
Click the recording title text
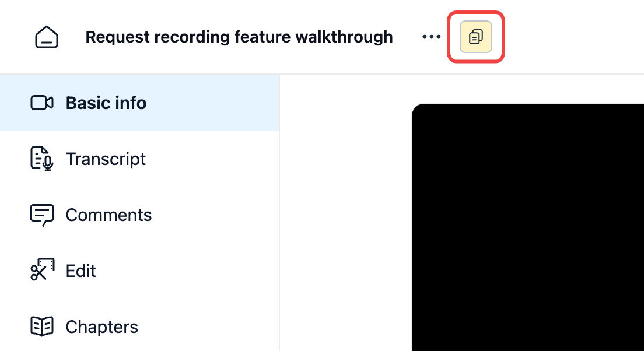pyautogui.click(x=239, y=36)
